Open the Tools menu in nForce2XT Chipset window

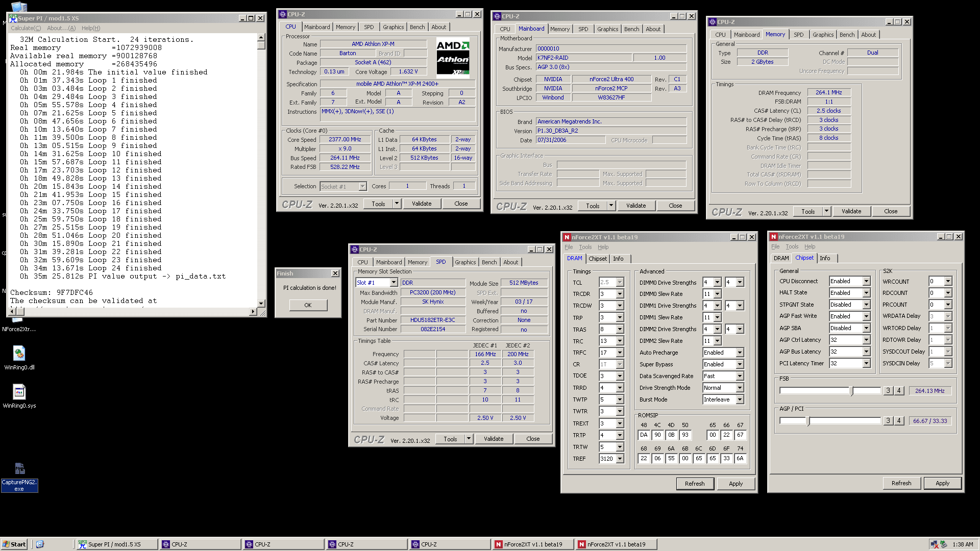792,246
